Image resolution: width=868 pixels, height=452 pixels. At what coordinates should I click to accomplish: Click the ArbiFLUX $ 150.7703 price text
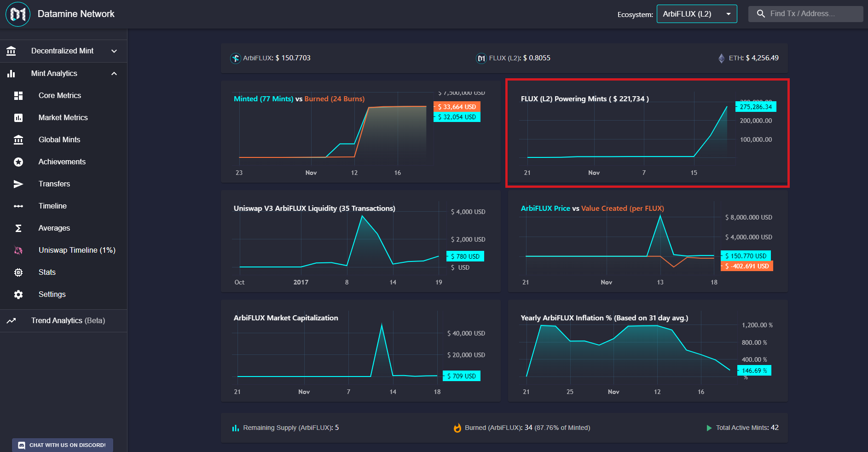click(x=277, y=58)
